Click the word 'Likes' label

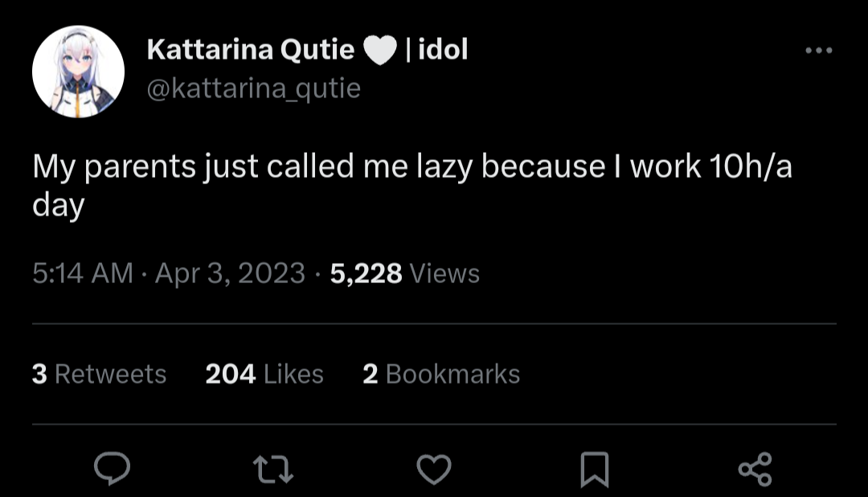[293, 374]
